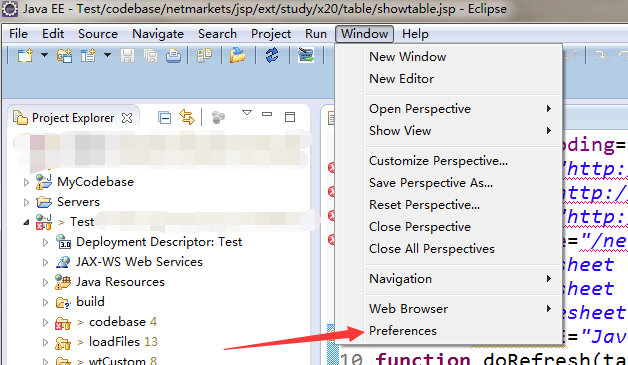This screenshot has width=628, height=365.
Task: Click the clapperboard-style toolbar icon beside the Window menu
Action: [306, 55]
